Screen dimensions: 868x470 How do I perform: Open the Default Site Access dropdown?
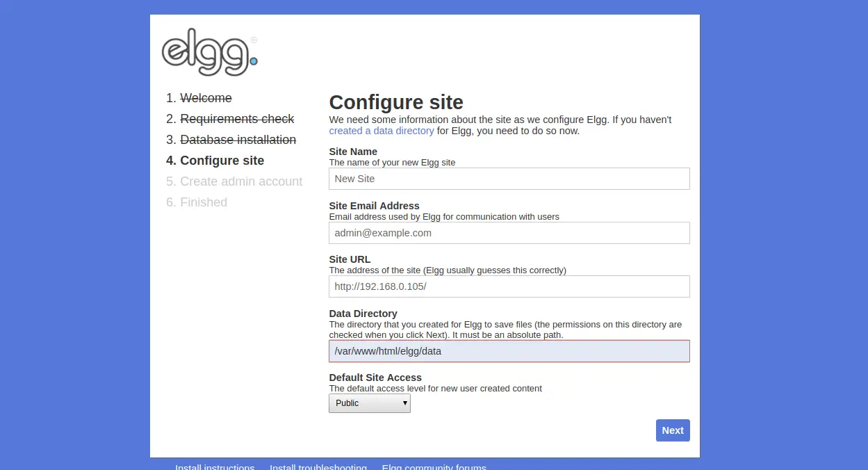click(370, 403)
